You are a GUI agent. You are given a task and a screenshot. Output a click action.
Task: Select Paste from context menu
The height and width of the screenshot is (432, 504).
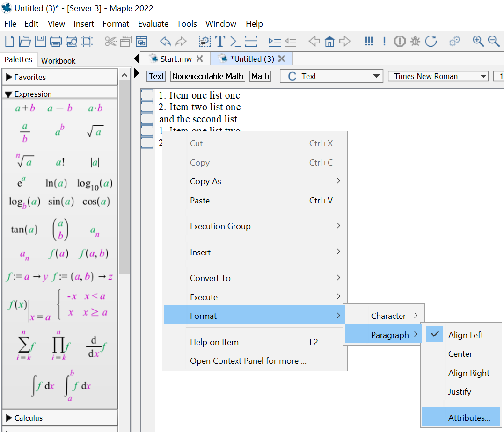click(254, 201)
